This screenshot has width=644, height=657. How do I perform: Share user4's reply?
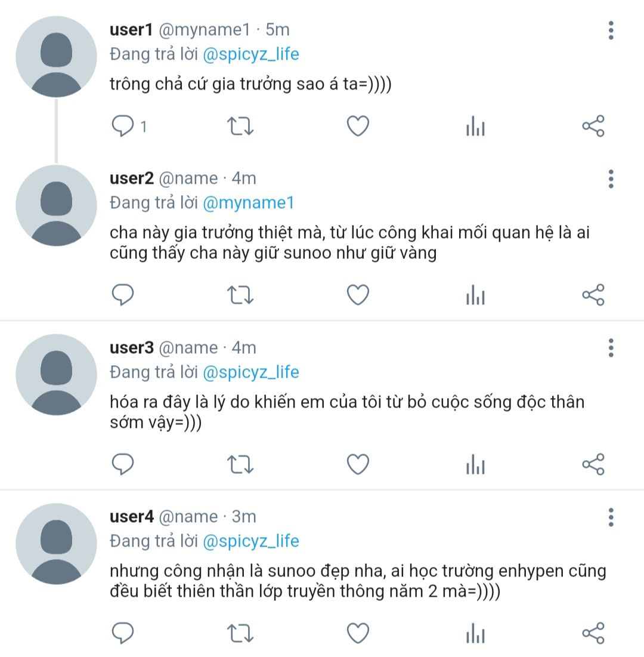(593, 633)
